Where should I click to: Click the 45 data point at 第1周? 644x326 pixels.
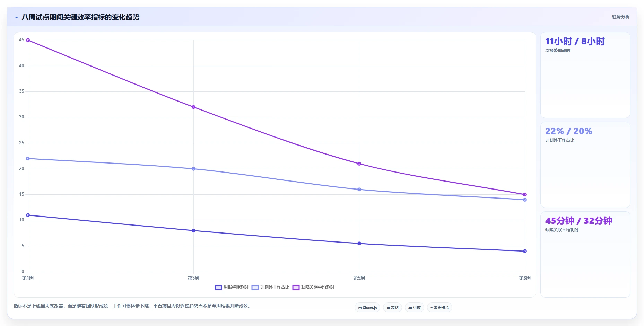(28, 40)
